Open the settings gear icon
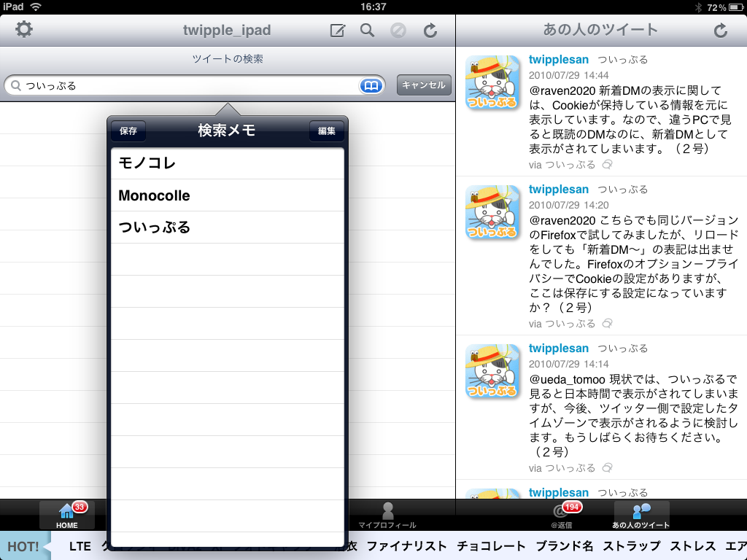 click(x=23, y=31)
